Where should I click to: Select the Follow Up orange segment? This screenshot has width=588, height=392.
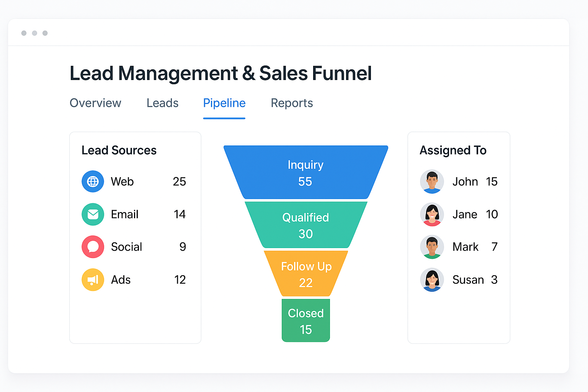tap(305, 273)
